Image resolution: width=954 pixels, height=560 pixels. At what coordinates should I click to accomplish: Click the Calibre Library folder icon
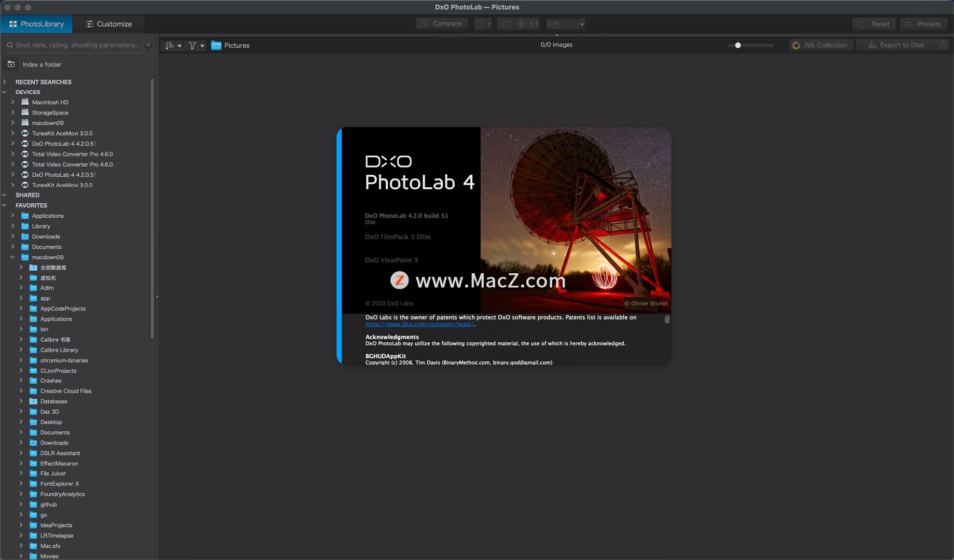[33, 350]
